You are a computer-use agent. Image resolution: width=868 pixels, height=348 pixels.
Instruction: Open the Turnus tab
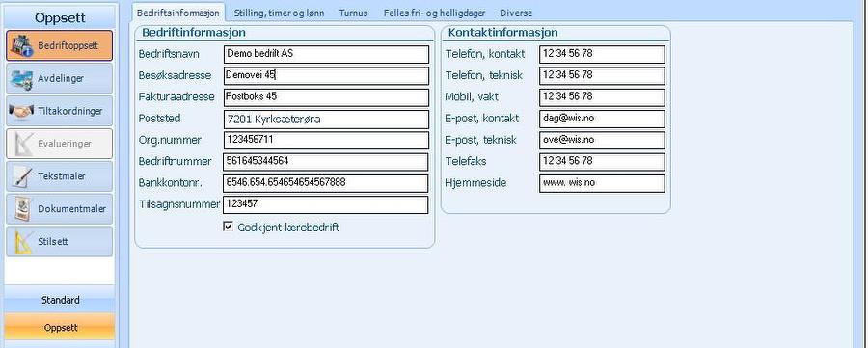(x=353, y=13)
